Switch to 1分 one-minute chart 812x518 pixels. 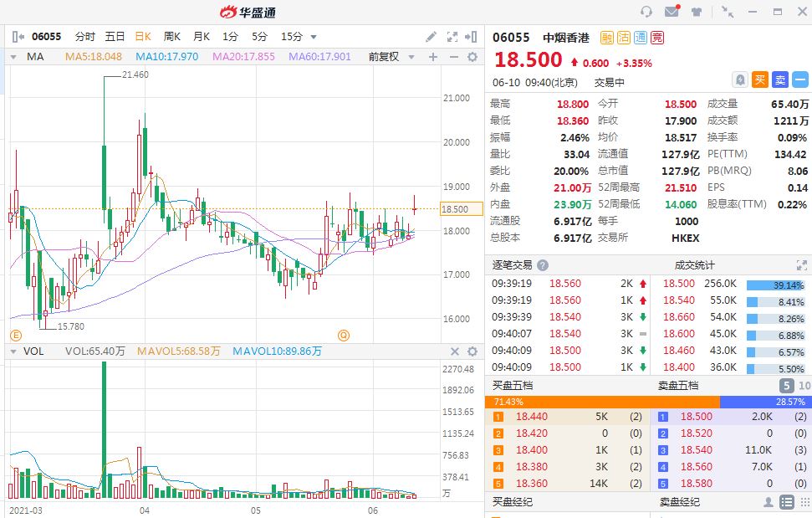pyautogui.click(x=231, y=36)
